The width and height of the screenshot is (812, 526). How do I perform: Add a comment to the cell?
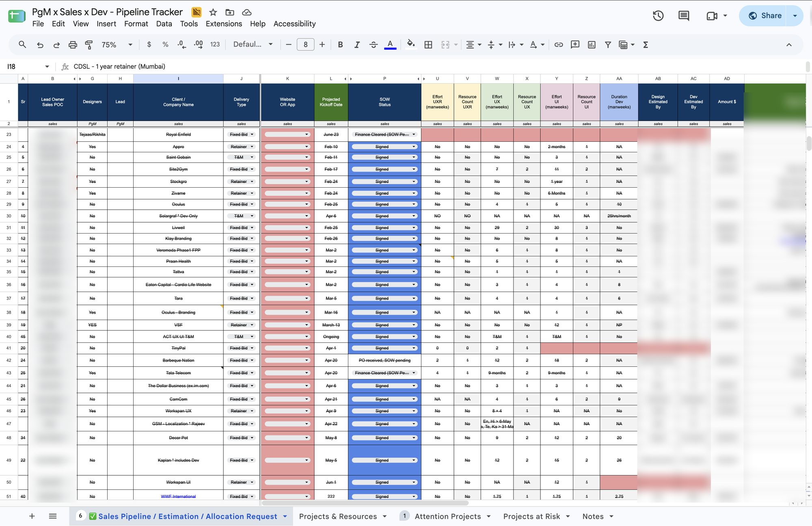point(575,45)
